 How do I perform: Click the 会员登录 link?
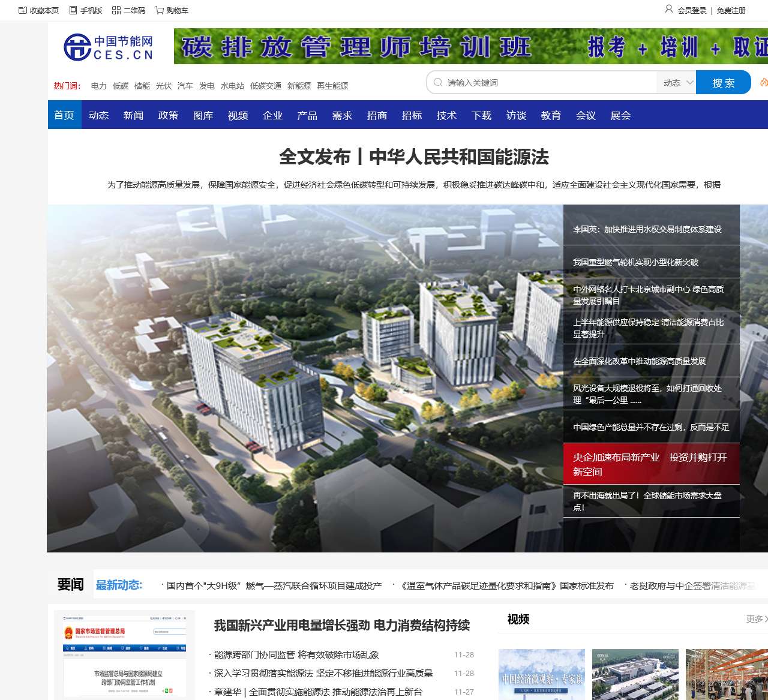(692, 10)
